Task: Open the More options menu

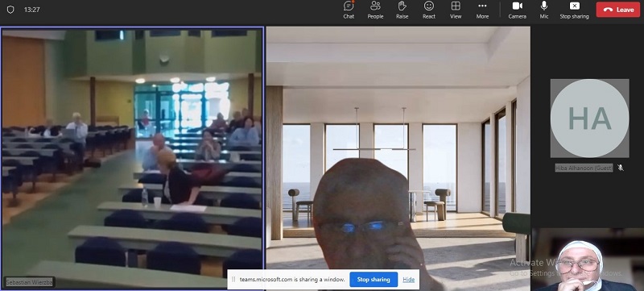Action: (482, 10)
